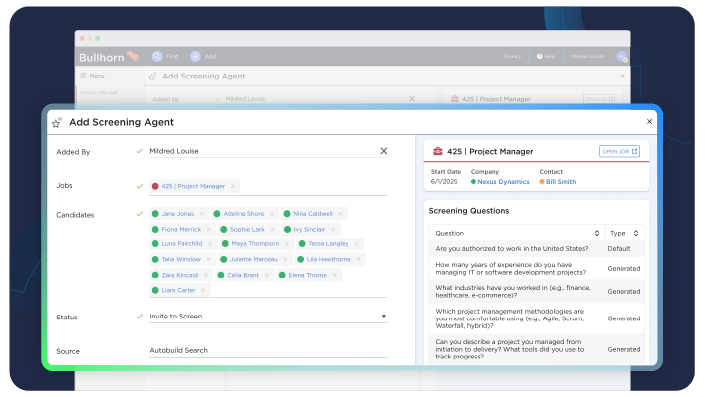Remove the 425 Project Manager job chip
The image size is (705, 397).
coord(233,186)
